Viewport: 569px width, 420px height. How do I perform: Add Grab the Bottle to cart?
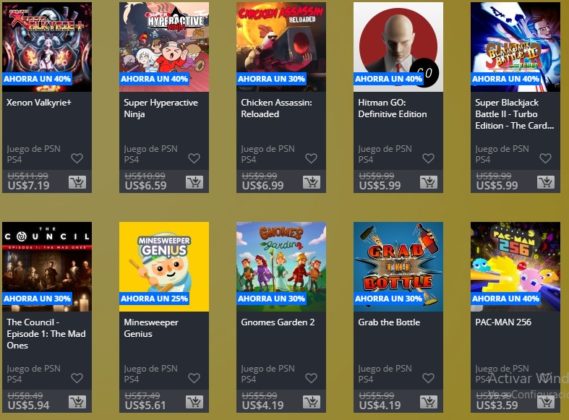click(429, 402)
